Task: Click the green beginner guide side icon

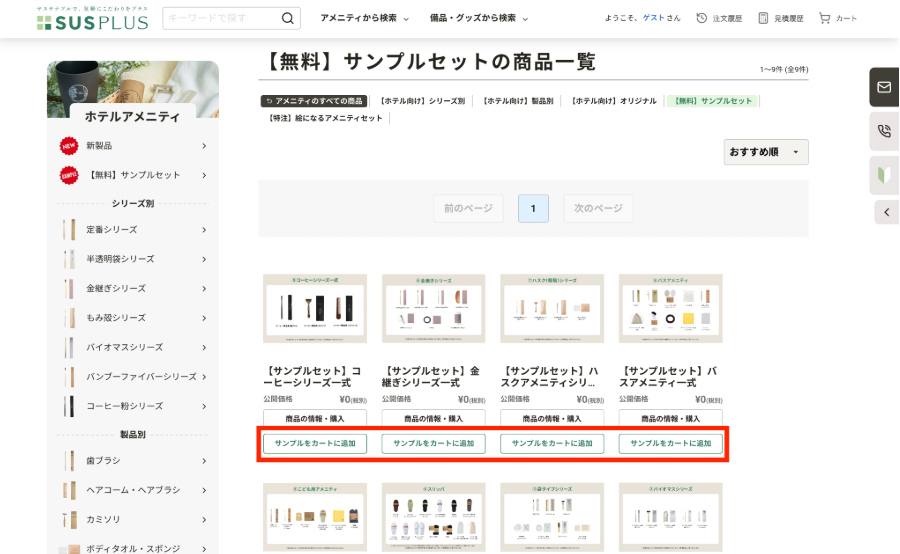Action: pyautogui.click(x=884, y=175)
